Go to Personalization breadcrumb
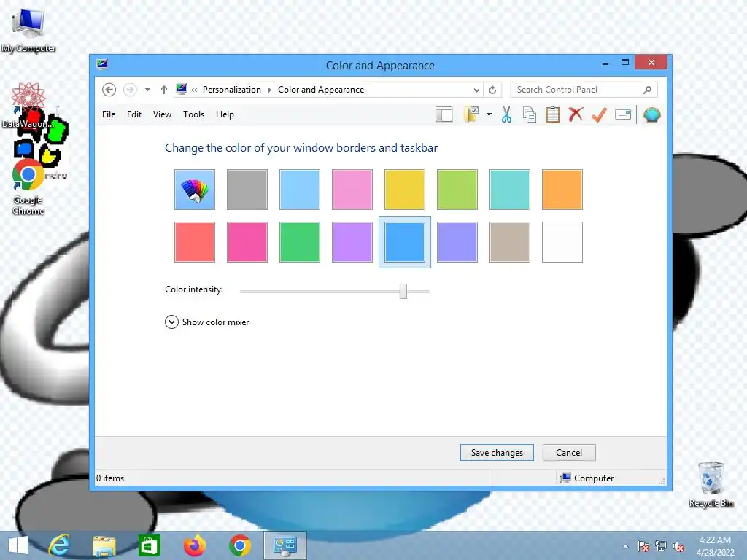The height and width of the screenshot is (560, 747). 231,90
